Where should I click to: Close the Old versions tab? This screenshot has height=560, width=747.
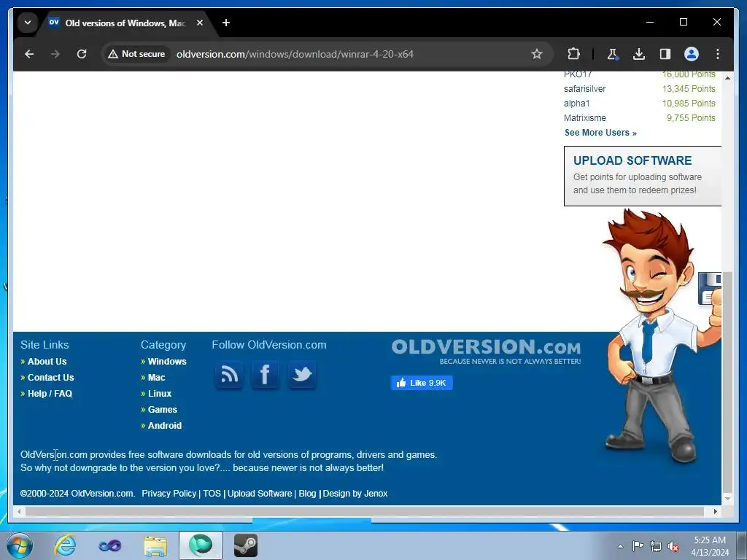(x=200, y=23)
